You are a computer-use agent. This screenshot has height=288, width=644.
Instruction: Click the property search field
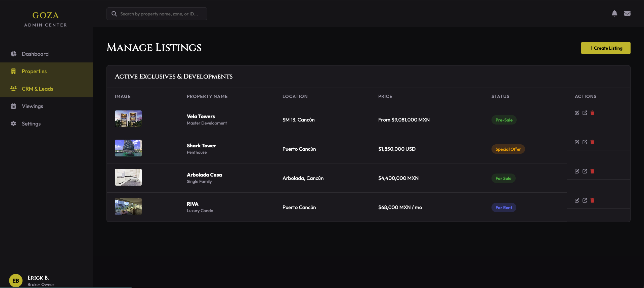pyautogui.click(x=159, y=14)
